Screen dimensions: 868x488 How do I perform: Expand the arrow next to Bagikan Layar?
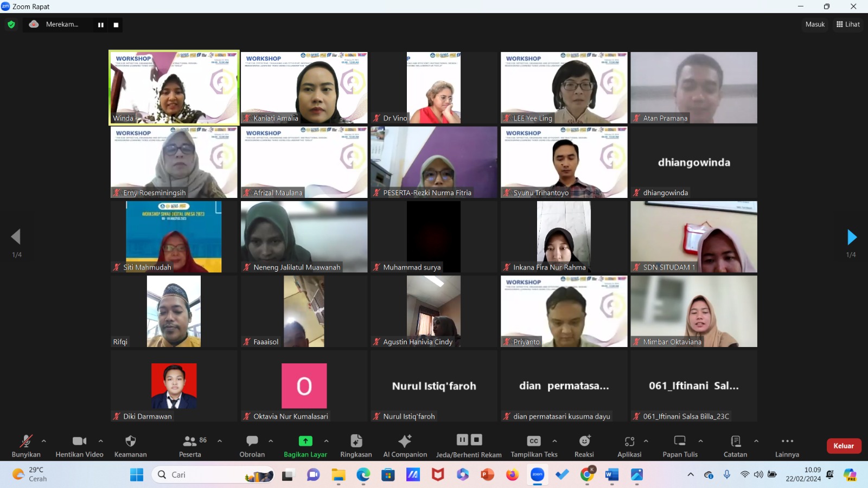[x=326, y=441]
